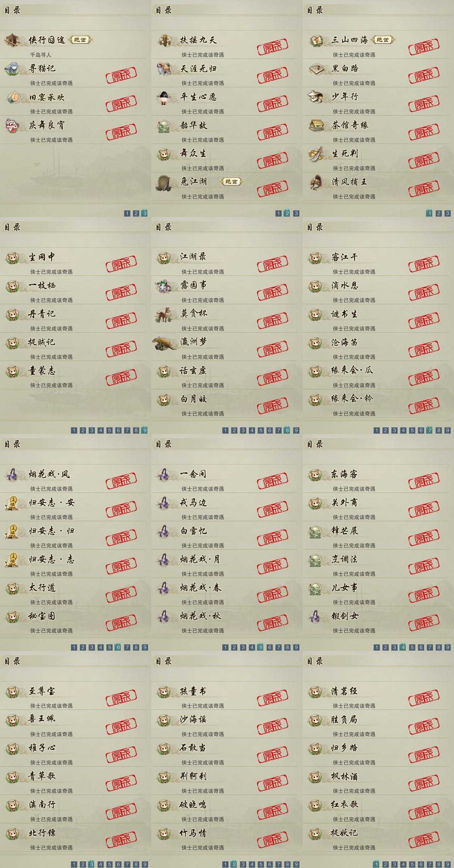Switch to page 3 below 扶摇九天 list
Image resolution: width=454 pixels, height=868 pixels.
[x=296, y=213]
